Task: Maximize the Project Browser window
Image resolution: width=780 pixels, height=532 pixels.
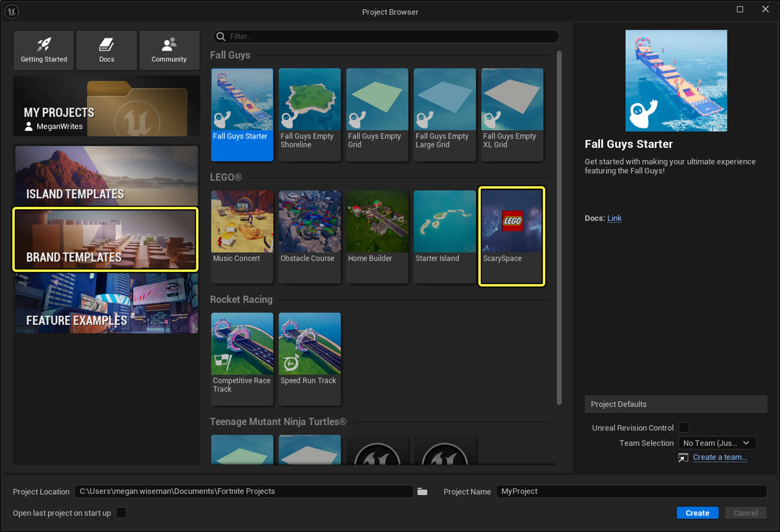Action: (x=740, y=9)
